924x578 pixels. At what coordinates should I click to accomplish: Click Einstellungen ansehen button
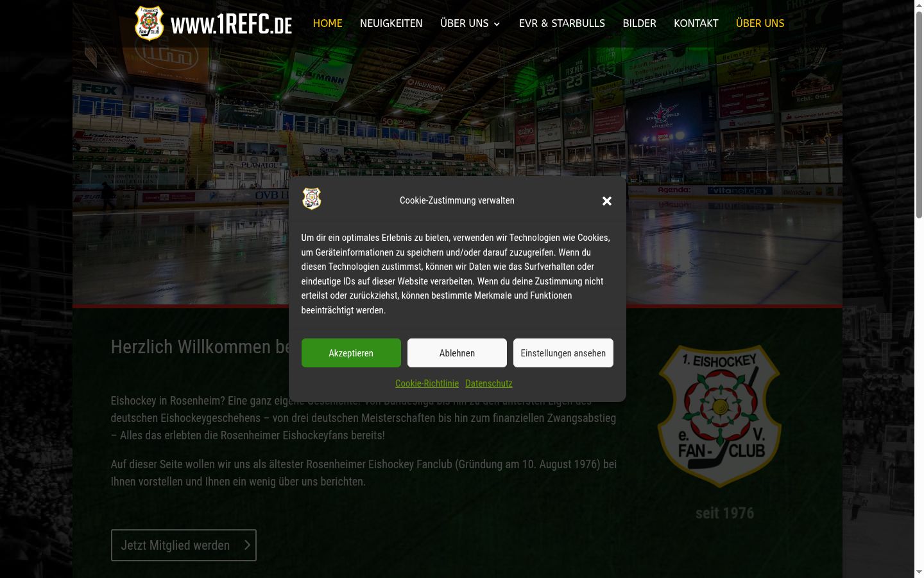(x=563, y=353)
